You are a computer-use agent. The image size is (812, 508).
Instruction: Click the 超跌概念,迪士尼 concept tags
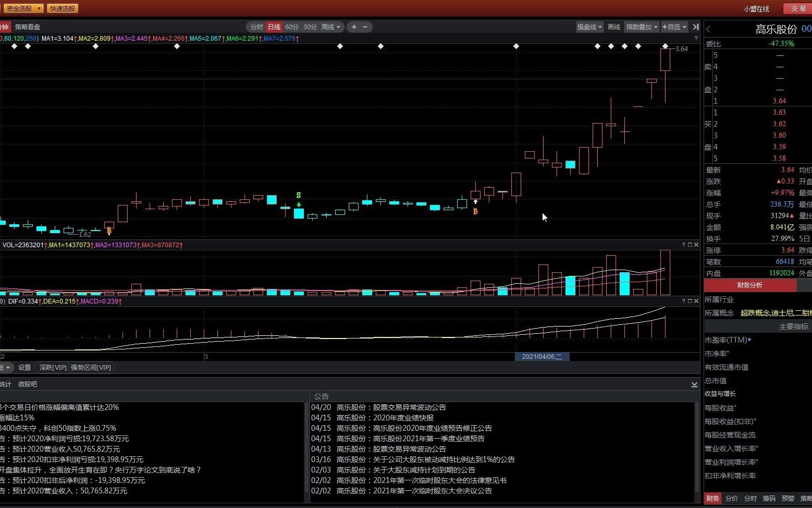pyautogui.click(x=776, y=313)
